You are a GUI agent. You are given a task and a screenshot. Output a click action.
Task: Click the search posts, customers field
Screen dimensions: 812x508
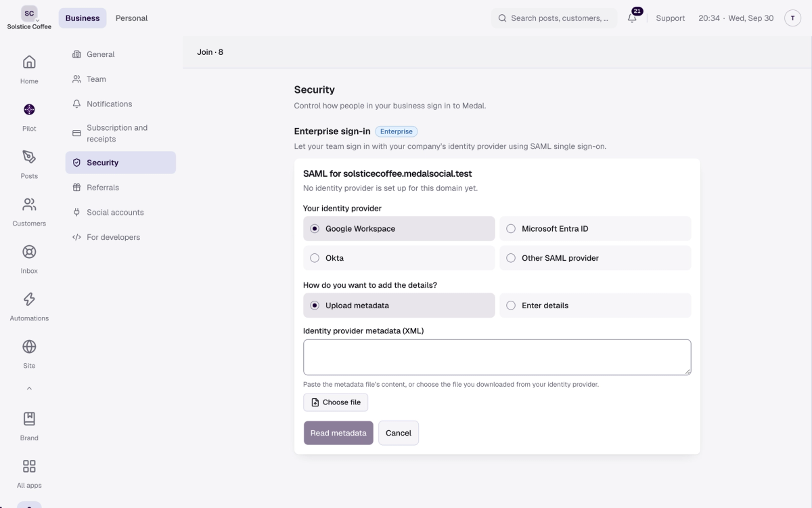point(554,18)
